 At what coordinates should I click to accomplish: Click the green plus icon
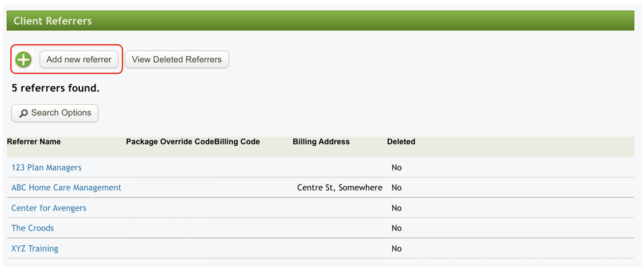pos(23,59)
